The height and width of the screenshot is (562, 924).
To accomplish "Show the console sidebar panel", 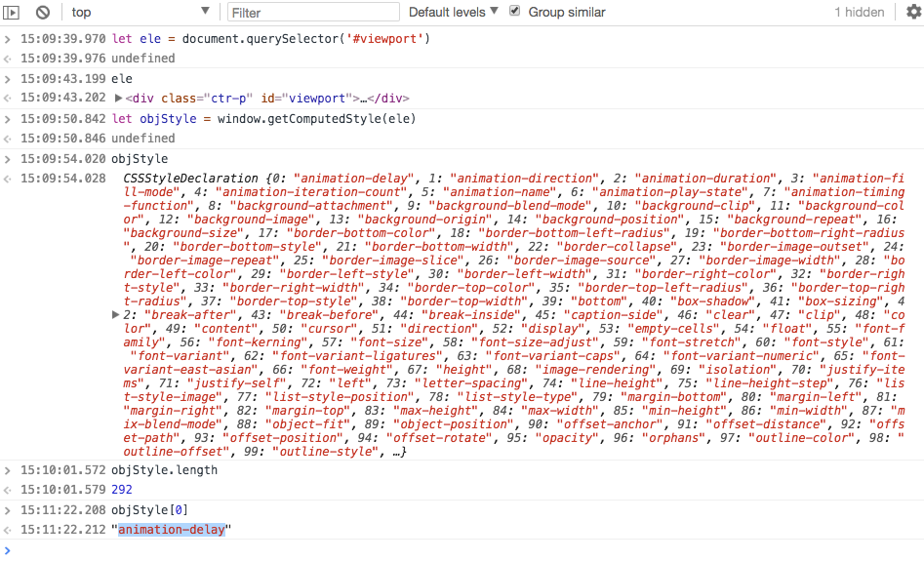I will (13, 13).
